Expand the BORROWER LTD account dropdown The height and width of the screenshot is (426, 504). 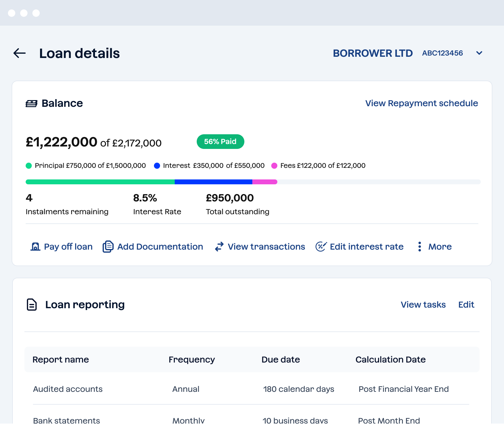tap(373, 53)
